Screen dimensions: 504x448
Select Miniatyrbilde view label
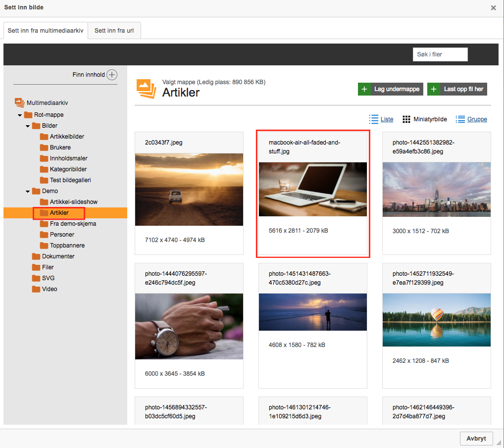[430, 119]
